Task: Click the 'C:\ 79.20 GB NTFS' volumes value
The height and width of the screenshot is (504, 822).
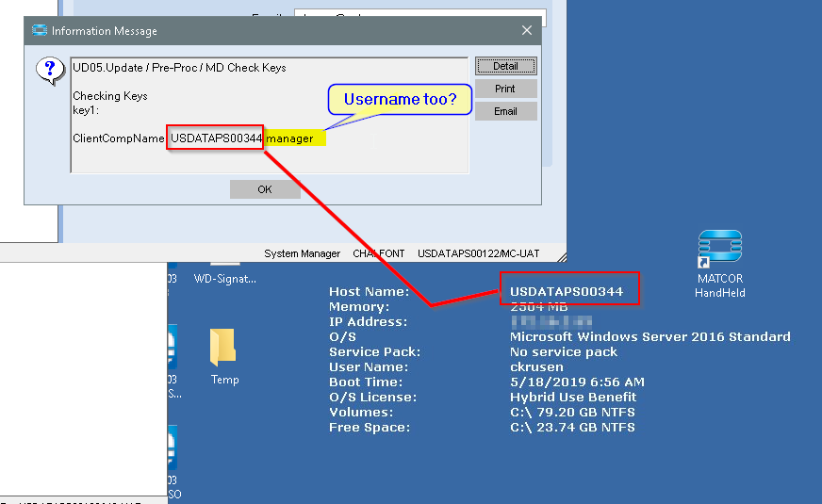Action: tap(572, 413)
